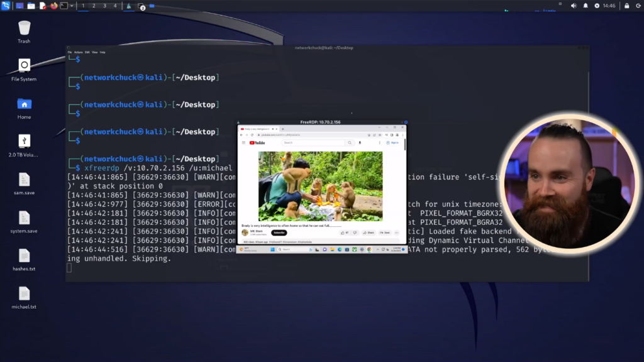Select hashes.txt file on desktop

[24, 260]
